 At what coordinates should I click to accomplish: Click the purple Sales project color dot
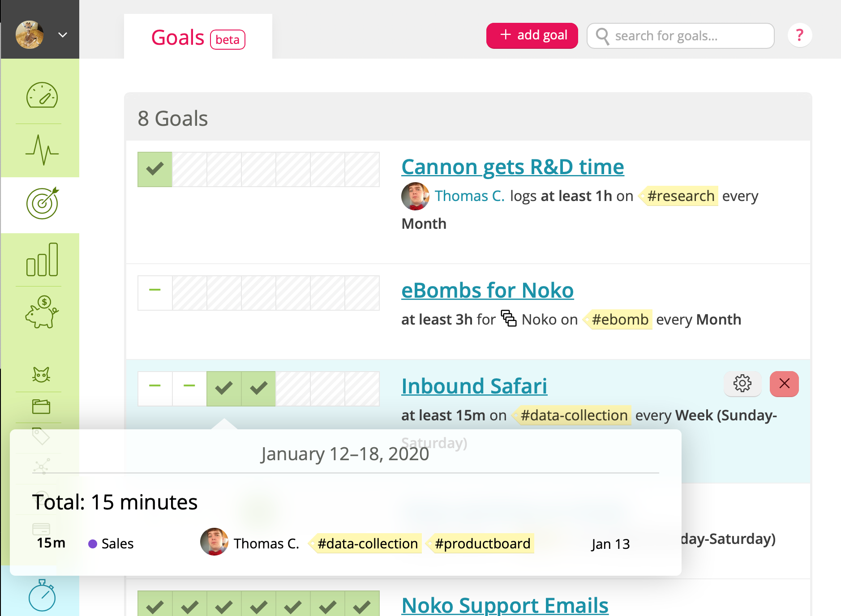click(x=93, y=544)
